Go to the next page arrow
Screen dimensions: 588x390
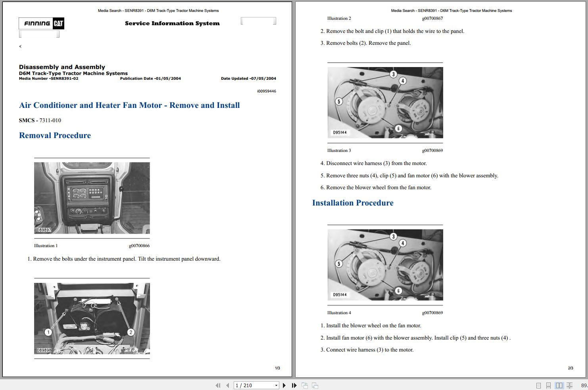pyautogui.click(x=284, y=385)
